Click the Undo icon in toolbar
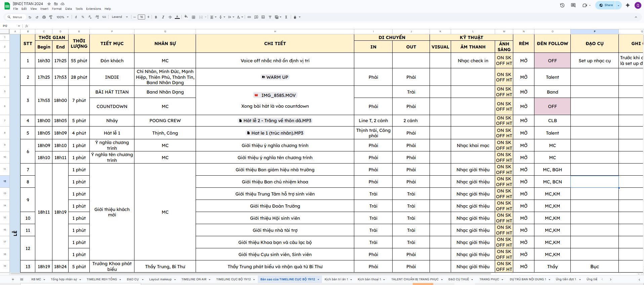 pyautogui.click(x=30, y=17)
